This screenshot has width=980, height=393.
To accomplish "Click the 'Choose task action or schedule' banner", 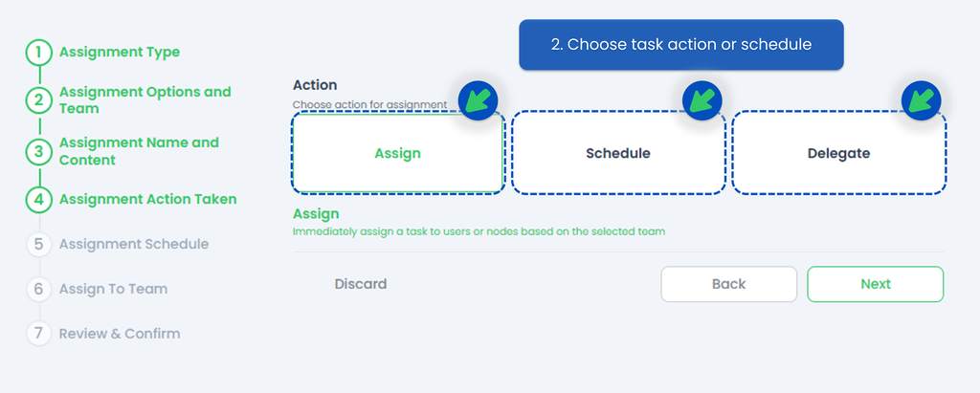I will [x=680, y=45].
